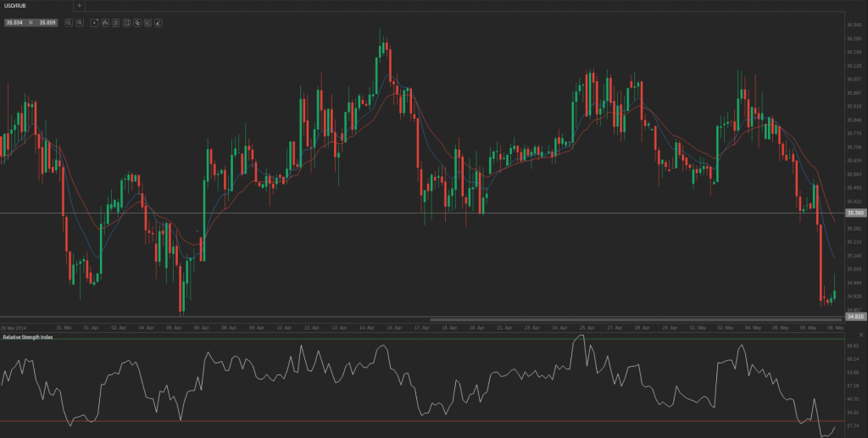Viewport: 868px width, 438px height.
Task: Click the 34.820 current price label
Action: (855, 316)
